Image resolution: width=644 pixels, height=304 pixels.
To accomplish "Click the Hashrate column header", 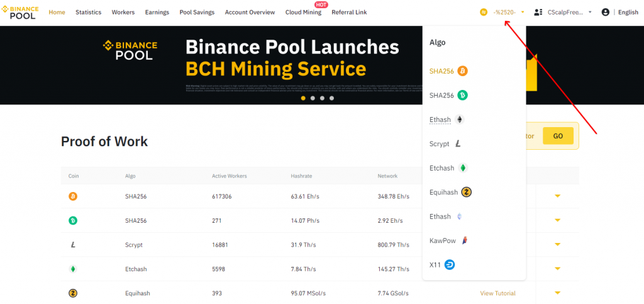I will pos(301,176).
